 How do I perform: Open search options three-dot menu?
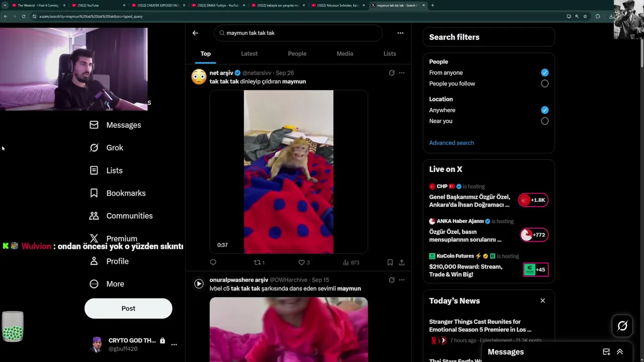[400, 33]
